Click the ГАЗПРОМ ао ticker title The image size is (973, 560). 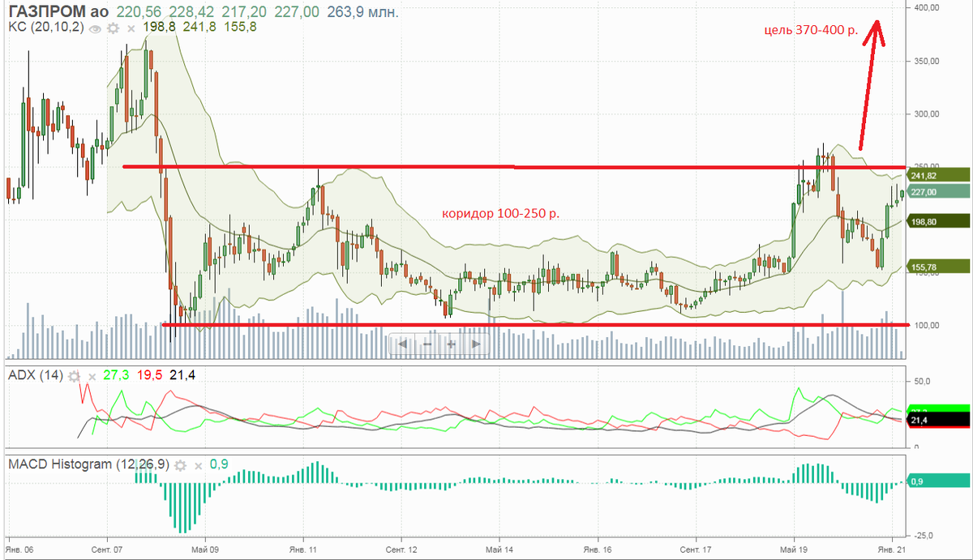58,12
